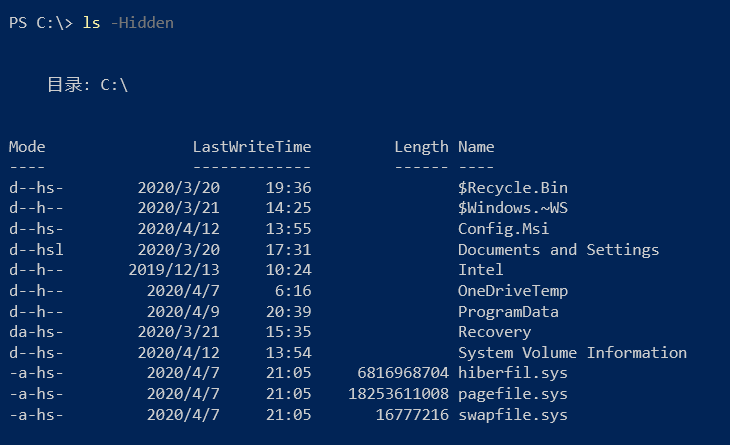Select the $Recycle.Bin entry
730x445 pixels.
click(x=513, y=188)
